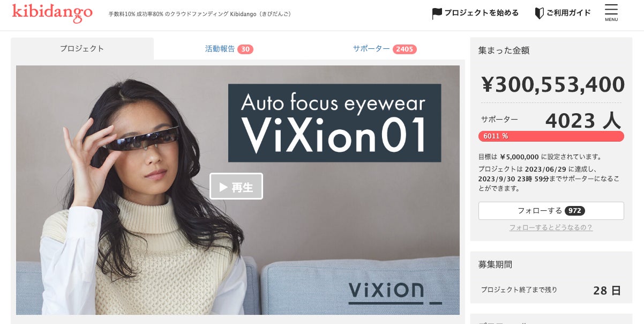
Task: Click the red 6011 % progress bar
Action: tap(551, 136)
